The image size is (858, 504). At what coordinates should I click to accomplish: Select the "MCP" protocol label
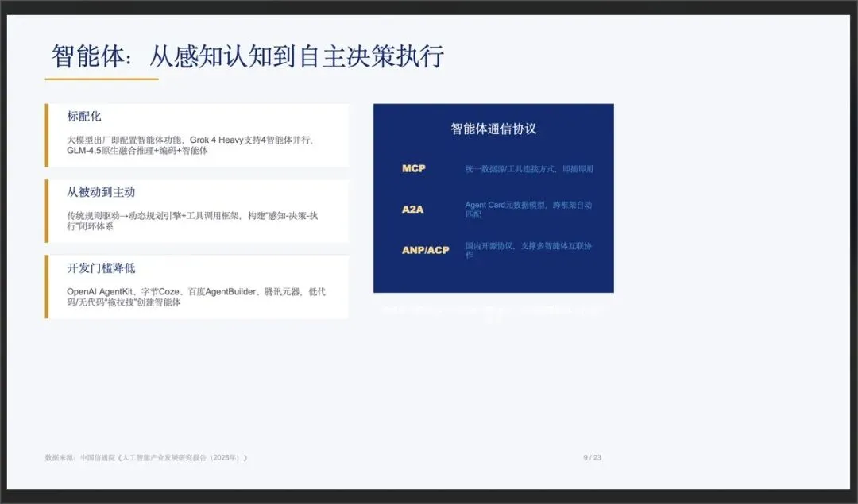(x=414, y=168)
